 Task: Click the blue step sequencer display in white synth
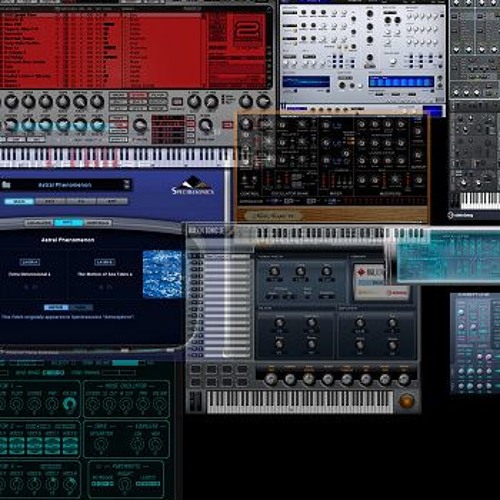click(x=401, y=82)
